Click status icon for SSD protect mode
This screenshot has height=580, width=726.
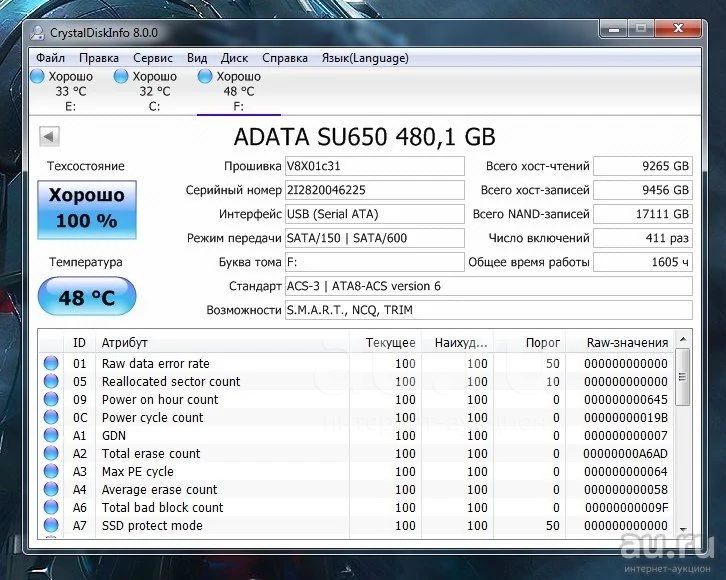pos(51,526)
